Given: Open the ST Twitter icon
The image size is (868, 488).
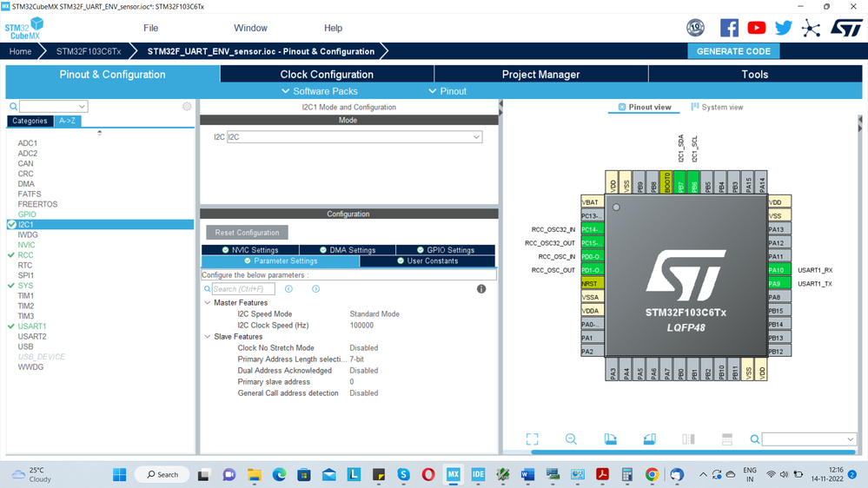Looking at the screenshot, I should [784, 28].
